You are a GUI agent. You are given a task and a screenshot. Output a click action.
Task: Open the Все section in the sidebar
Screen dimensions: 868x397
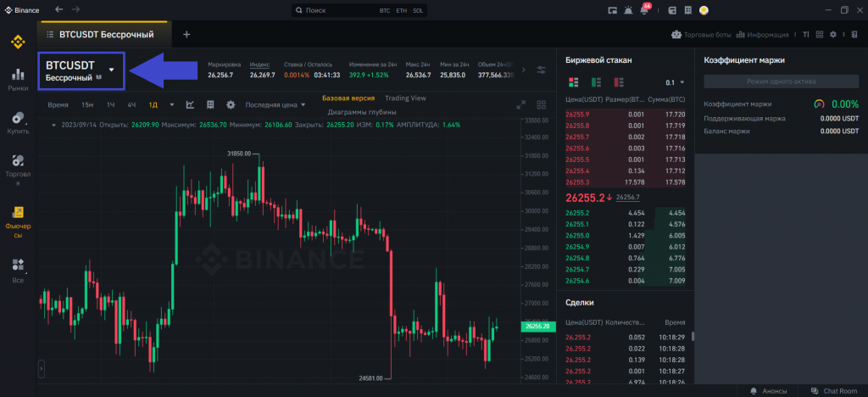click(x=19, y=271)
